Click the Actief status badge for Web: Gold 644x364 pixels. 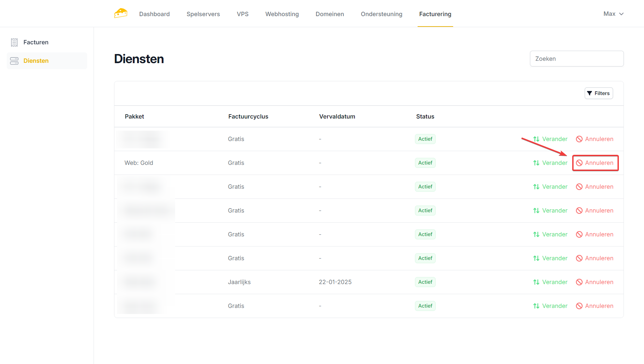click(x=425, y=163)
